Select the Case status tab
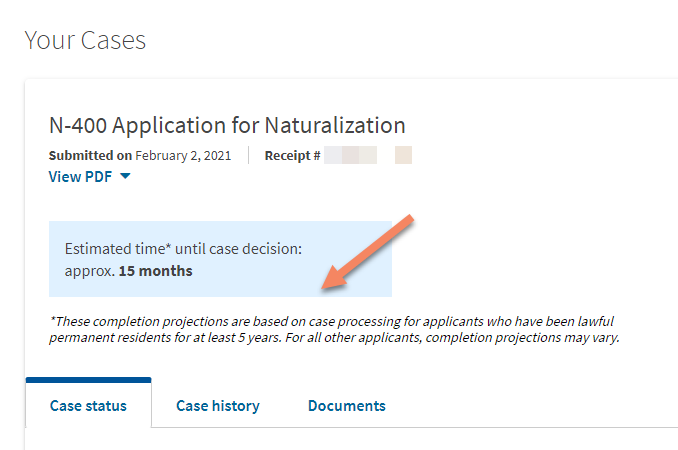The width and height of the screenshot is (678, 450). [88, 406]
